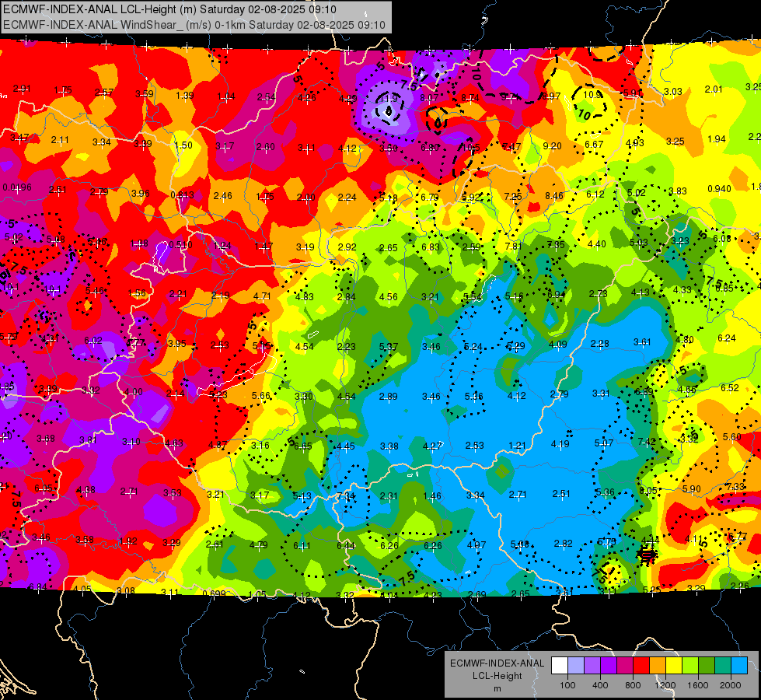This screenshot has height=700, width=761.
Task: Select the grid value 7.81
Action: [x=514, y=246]
